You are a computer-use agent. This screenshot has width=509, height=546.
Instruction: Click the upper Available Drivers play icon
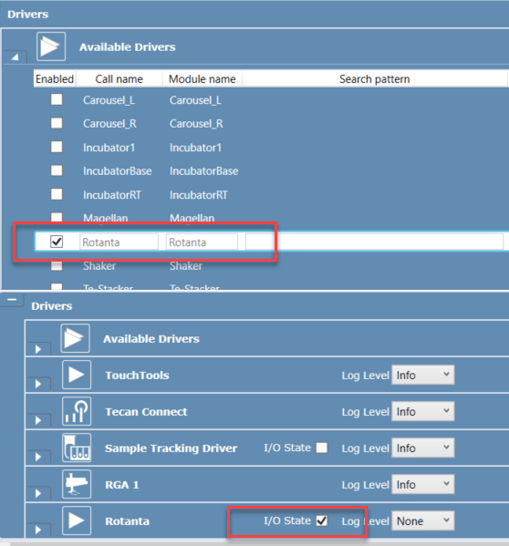pyautogui.click(x=51, y=47)
